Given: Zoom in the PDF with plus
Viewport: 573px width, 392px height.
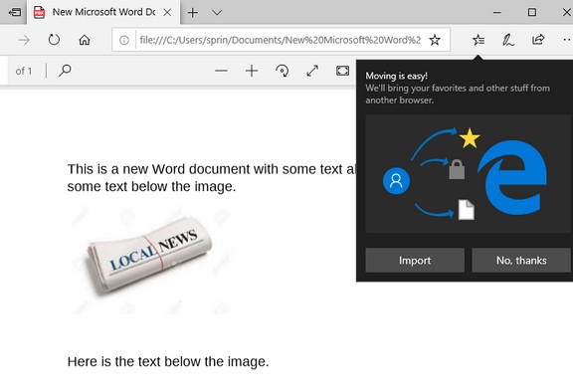Looking at the screenshot, I should (252, 71).
